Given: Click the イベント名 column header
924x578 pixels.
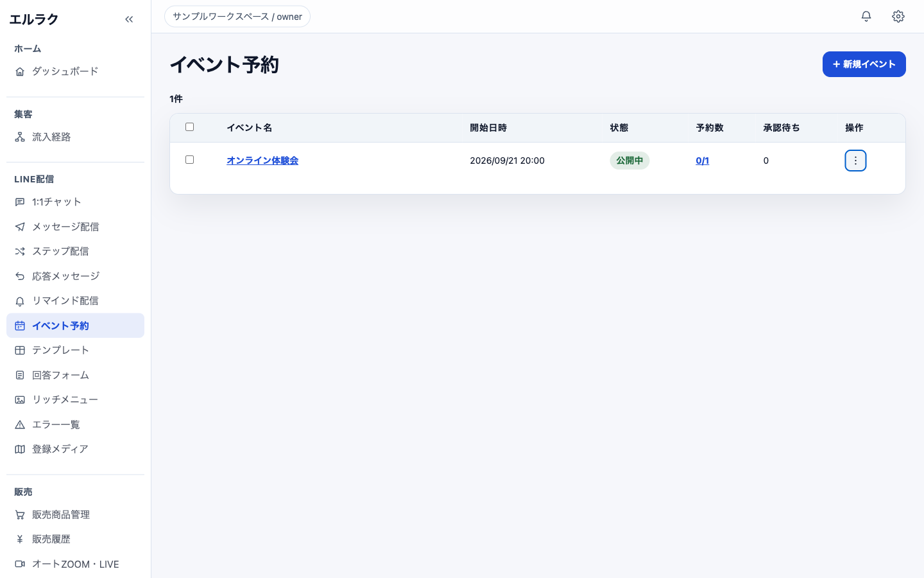Looking at the screenshot, I should [250, 128].
